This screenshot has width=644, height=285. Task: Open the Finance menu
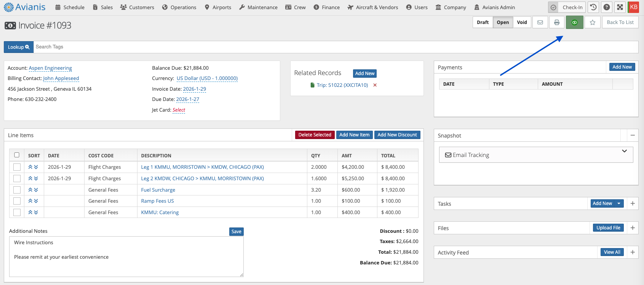pos(327,7)
